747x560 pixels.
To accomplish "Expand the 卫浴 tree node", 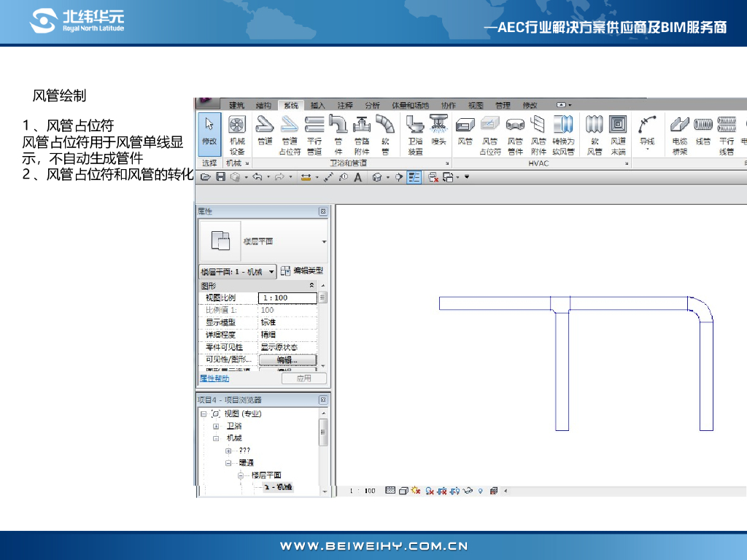I will [216, 426].
